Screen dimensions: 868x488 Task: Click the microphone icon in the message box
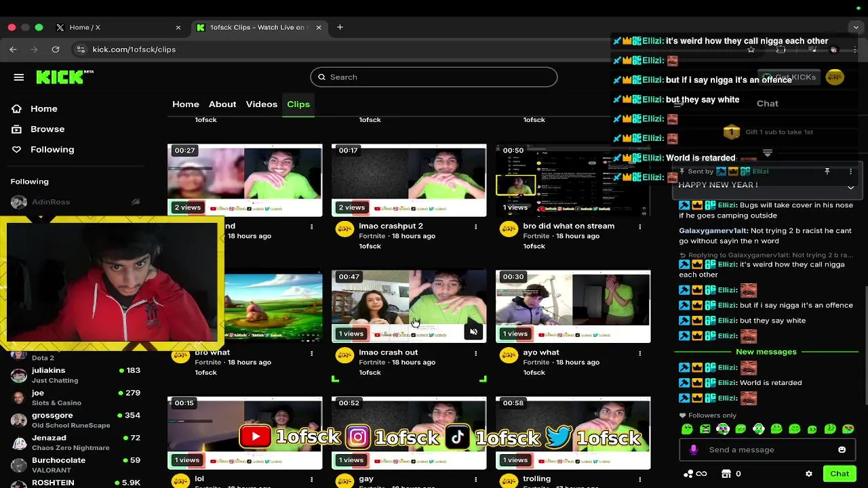click(x=693, y=450)
